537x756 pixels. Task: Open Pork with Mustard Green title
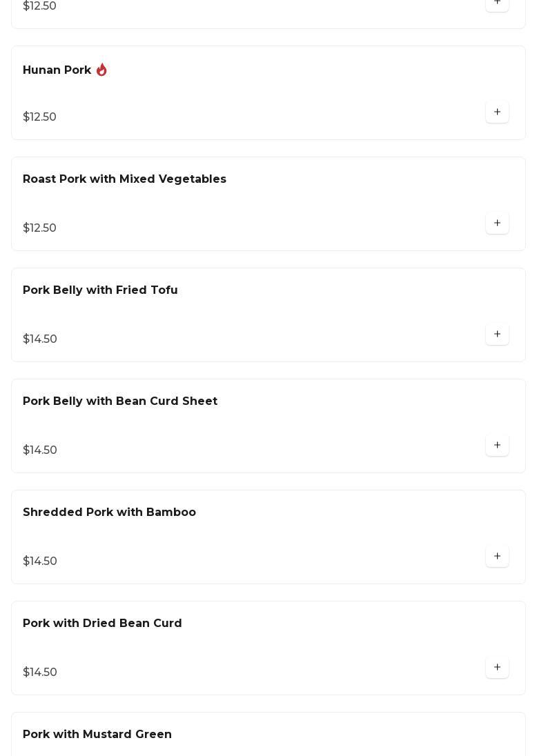pyautogui.click(x=97, y=735)
